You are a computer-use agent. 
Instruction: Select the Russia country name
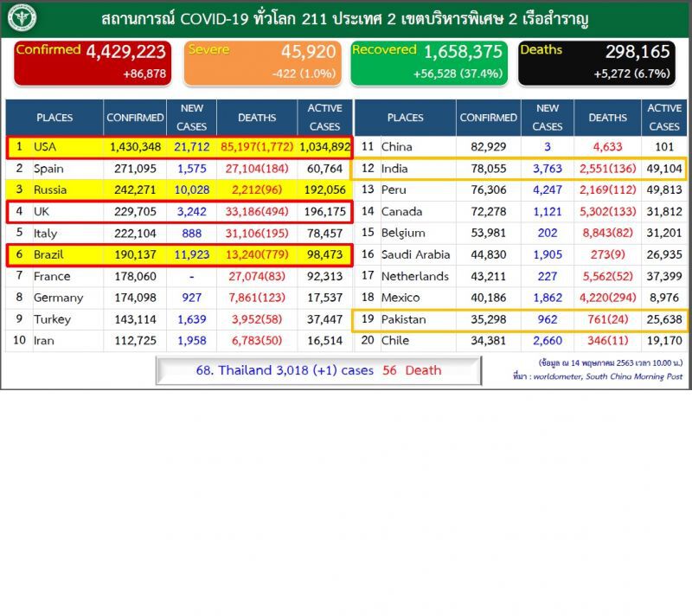tap(50, 189)
